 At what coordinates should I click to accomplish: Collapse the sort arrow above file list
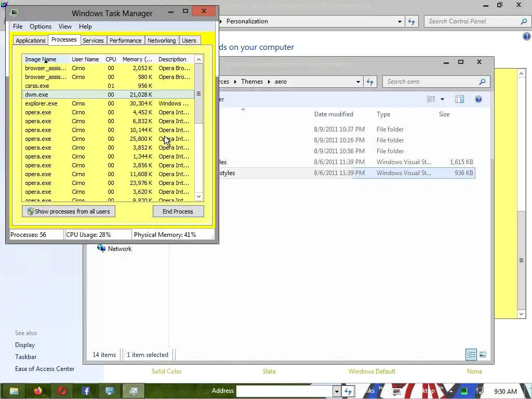[243, 109]
